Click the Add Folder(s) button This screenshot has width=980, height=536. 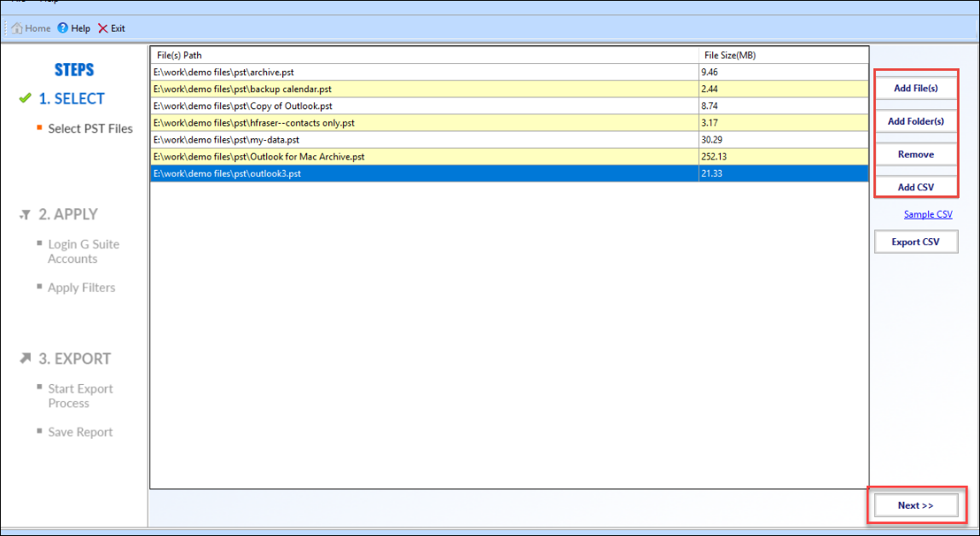tap(916, 121)
